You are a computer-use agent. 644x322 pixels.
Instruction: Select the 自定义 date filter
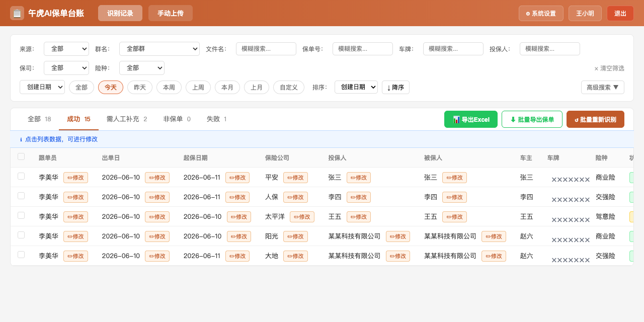pos(289,88)
